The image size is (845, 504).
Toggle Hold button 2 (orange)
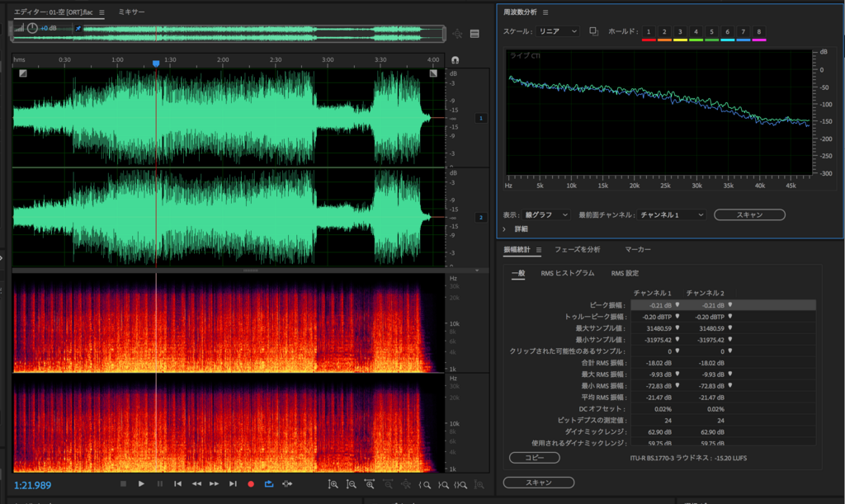point(664,32)
